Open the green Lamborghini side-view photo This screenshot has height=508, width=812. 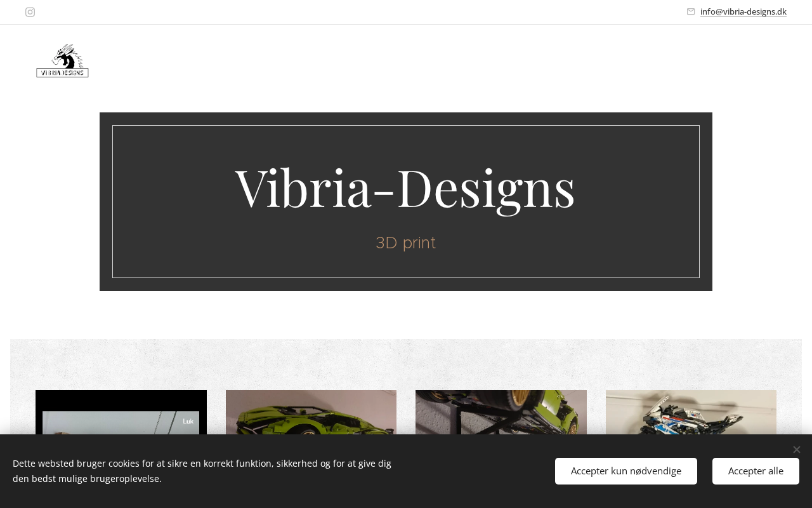[311, 412]
